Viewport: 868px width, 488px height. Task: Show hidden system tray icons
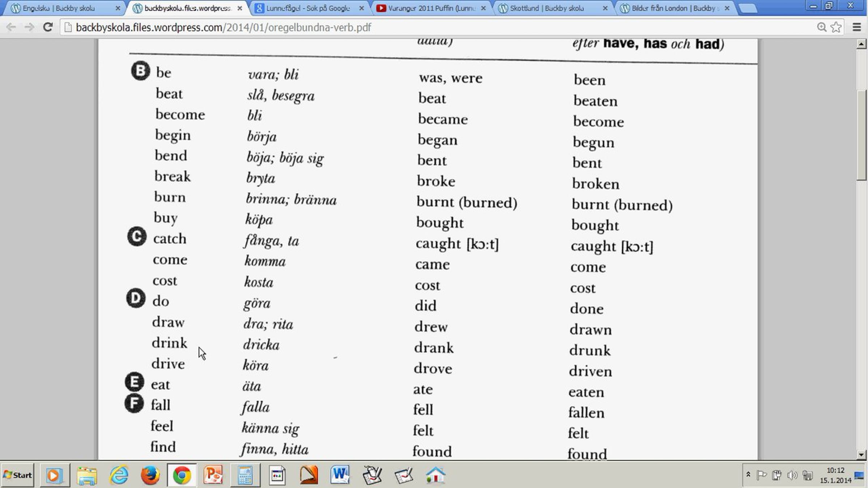[748, 475]
